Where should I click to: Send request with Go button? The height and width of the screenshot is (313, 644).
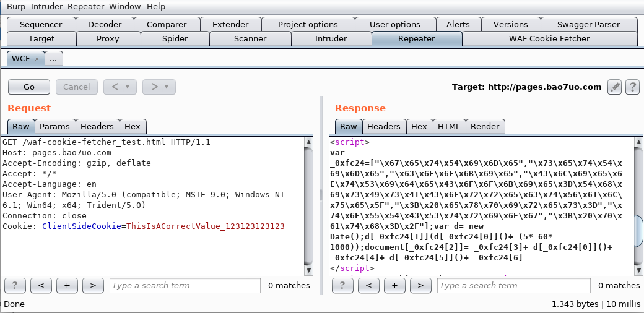point(29,87)
